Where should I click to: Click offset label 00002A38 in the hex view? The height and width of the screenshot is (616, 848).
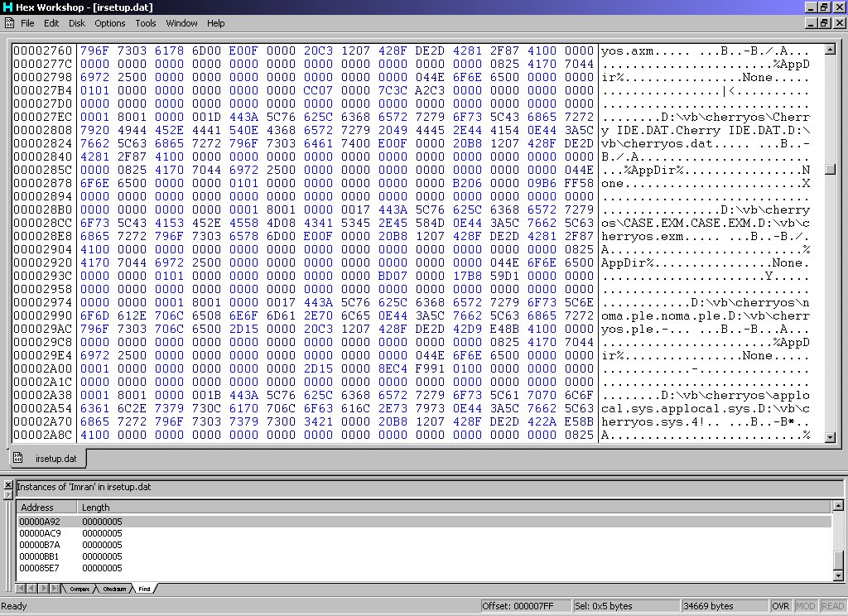point(43,395)
